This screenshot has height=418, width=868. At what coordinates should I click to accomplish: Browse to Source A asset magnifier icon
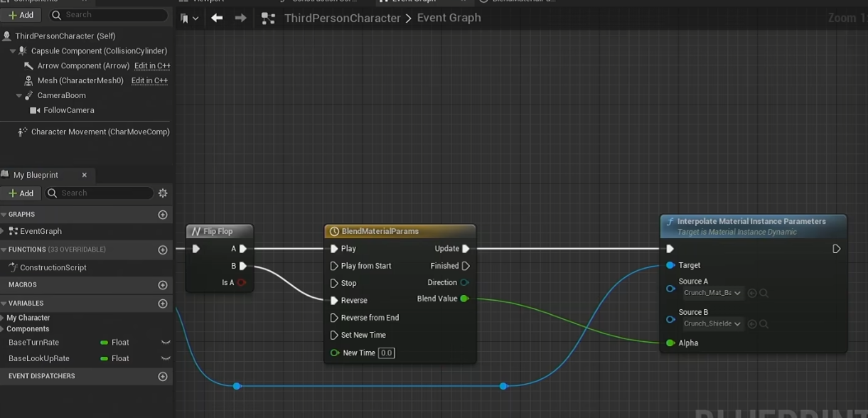pos(764,293)
